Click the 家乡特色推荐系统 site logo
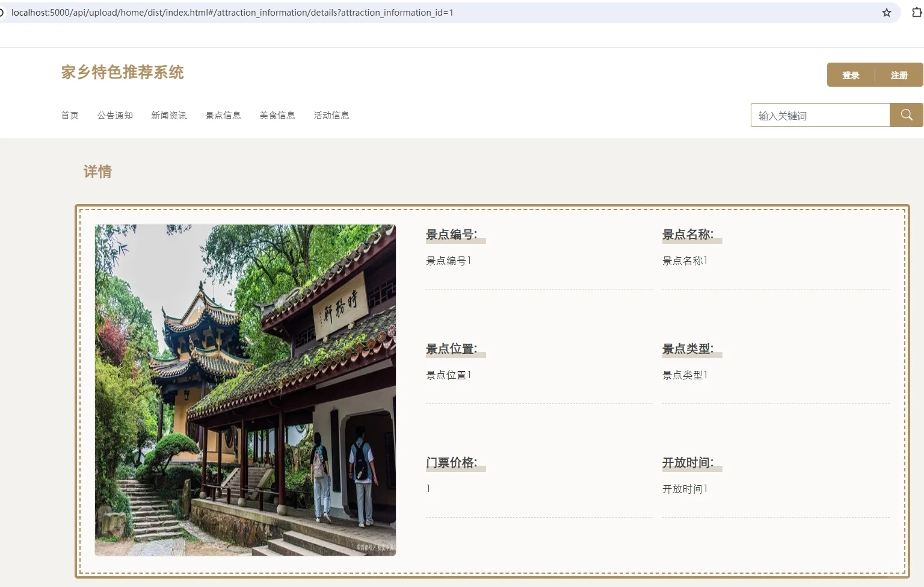 coord(122,73)
